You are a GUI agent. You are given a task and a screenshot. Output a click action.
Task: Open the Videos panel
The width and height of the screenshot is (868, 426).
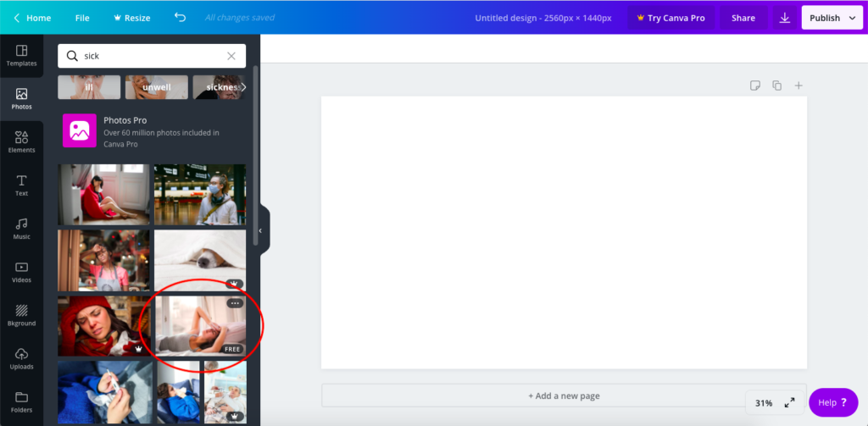click(x=21, y=272)
